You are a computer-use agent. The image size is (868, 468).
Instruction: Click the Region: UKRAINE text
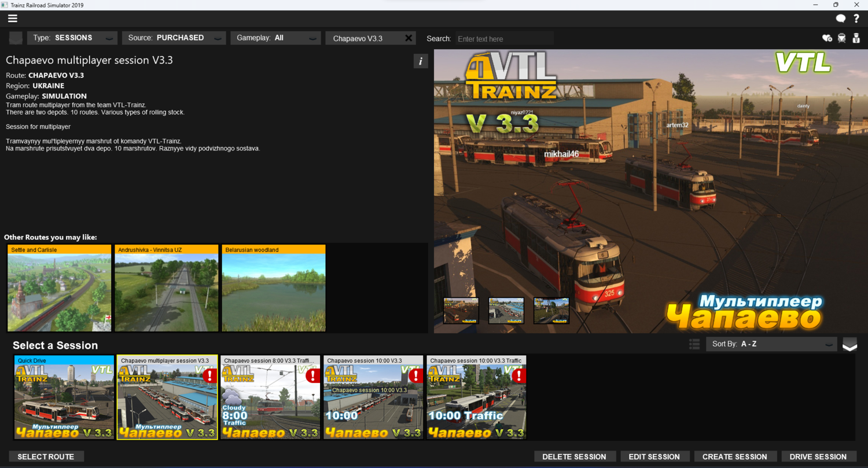(35, 86)
